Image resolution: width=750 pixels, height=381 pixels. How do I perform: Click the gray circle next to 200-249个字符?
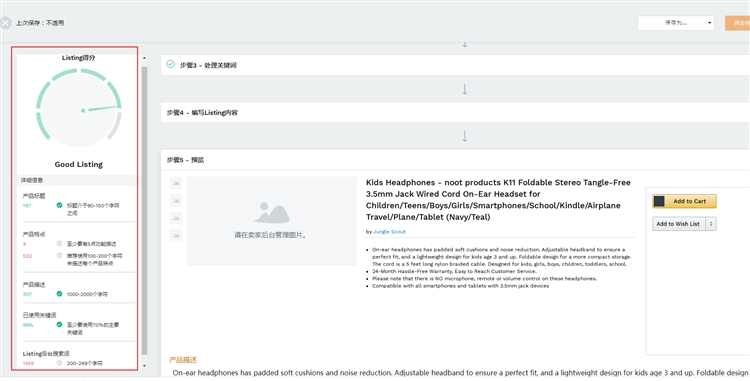pos(59,363)
